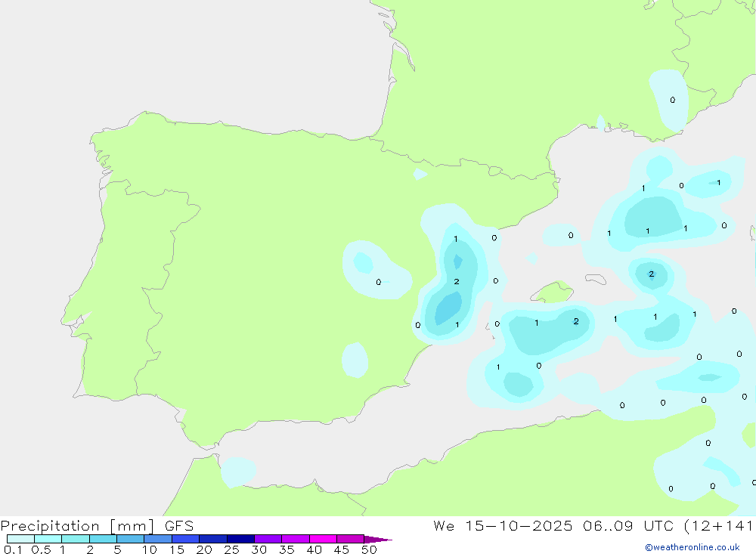Click the '06..09 UTC' time text
The height and width of the screenshot is (554, 756).
(x=627, y=525)
